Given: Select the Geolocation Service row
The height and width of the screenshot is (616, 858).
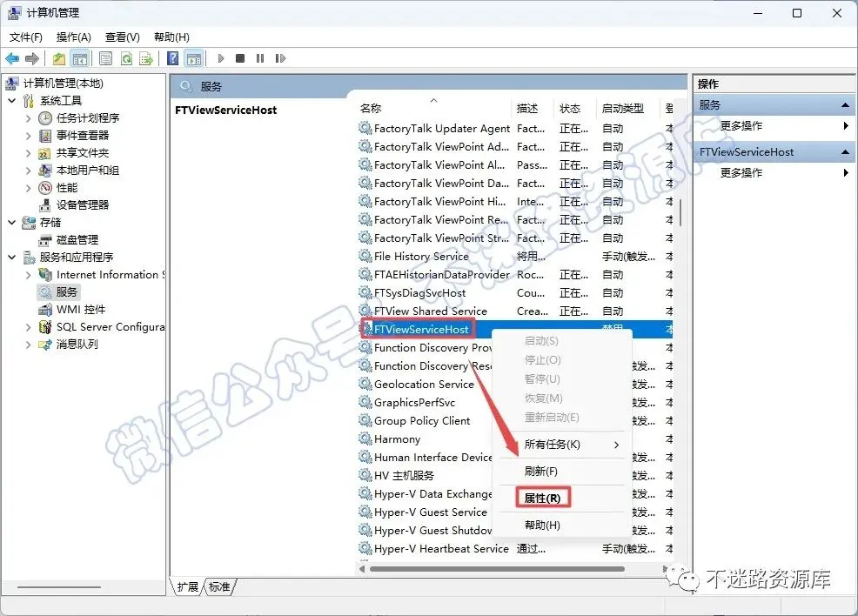Looking at the screenshot, I should click(x=425, y=384).
